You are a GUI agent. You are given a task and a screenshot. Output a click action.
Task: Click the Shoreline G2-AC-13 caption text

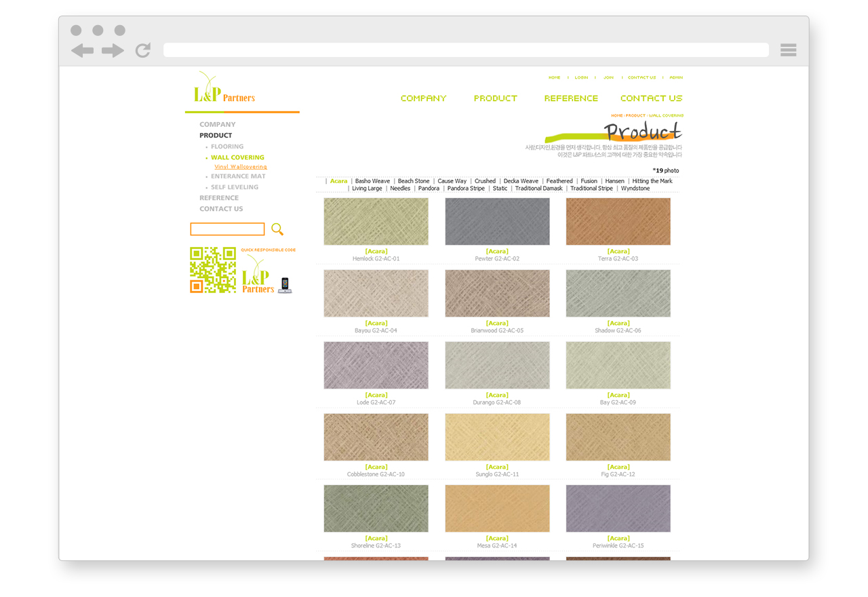point(376,545)
